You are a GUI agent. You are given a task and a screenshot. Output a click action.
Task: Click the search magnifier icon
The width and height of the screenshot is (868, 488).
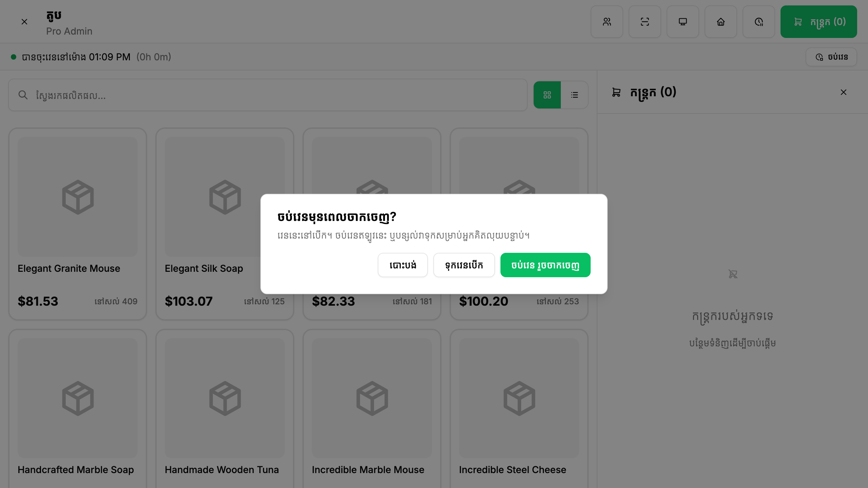tap(23, 95)
